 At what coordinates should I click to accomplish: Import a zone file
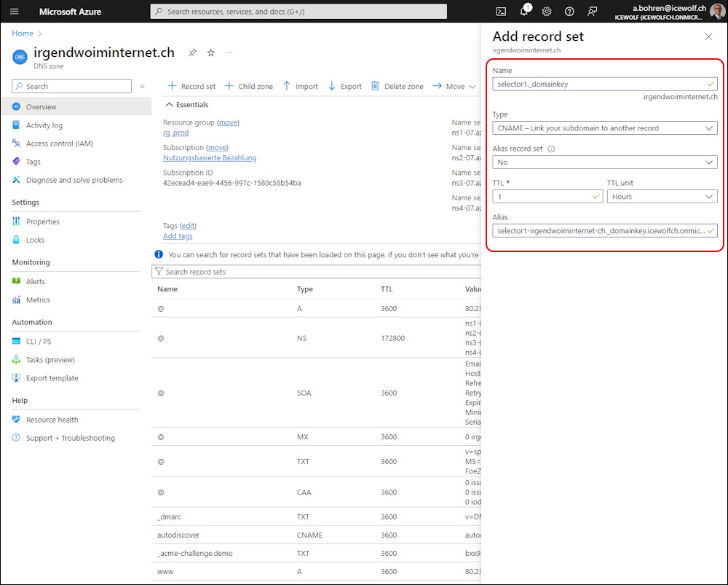[301, 87]
